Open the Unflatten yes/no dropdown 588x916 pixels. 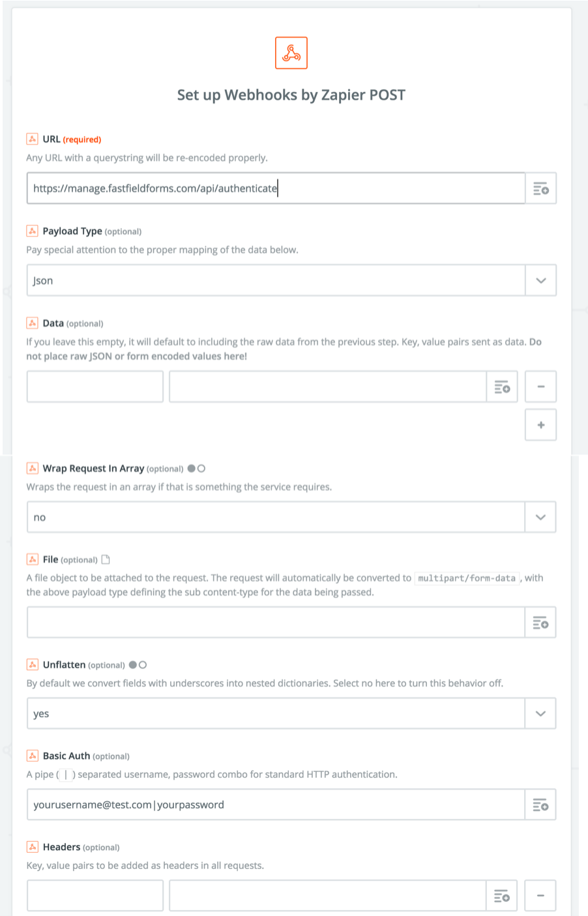540,714
